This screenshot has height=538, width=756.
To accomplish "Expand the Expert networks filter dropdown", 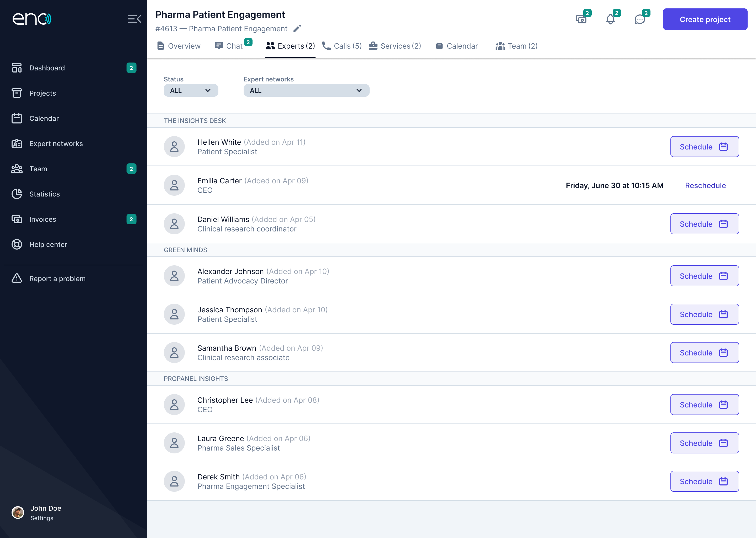I will tap(306, 90).
